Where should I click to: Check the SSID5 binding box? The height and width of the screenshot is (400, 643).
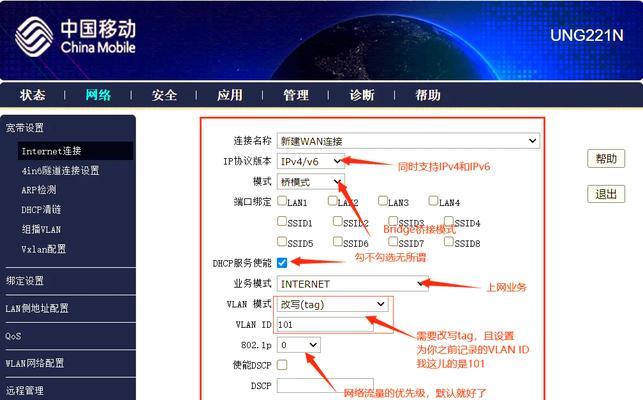click(282, 241)
